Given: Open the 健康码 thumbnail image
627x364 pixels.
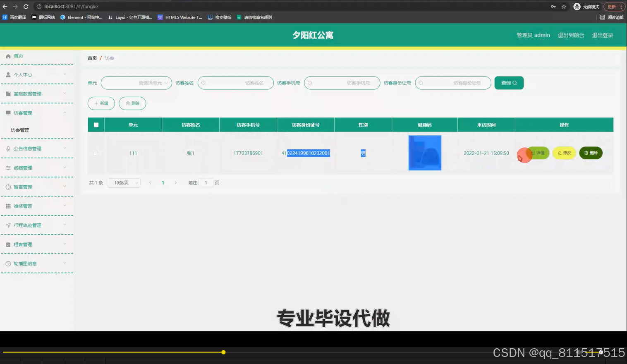Looking at the screenshot, I should (425, 153).
